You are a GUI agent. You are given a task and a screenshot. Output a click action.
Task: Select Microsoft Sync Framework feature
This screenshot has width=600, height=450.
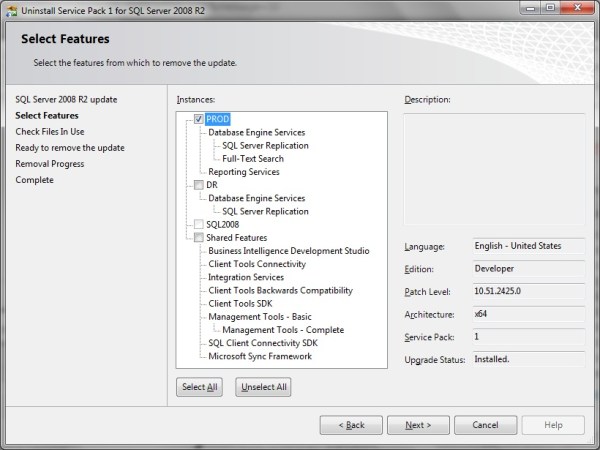260,356
